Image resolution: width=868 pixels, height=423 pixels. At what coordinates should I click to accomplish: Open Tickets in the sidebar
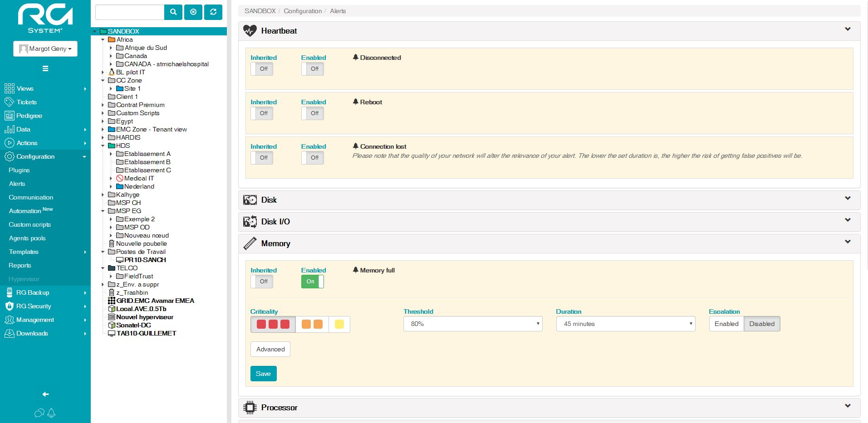click(x=45, y=102)
